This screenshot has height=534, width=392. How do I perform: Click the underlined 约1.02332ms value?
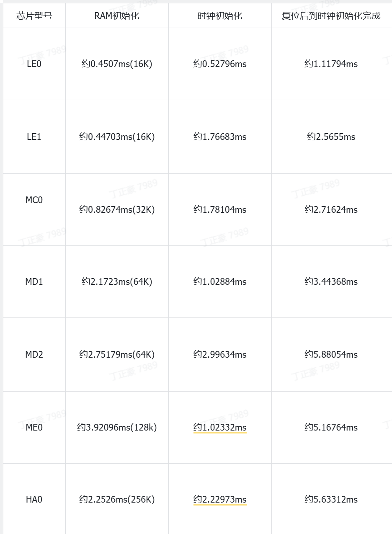[x=220, y=428]
